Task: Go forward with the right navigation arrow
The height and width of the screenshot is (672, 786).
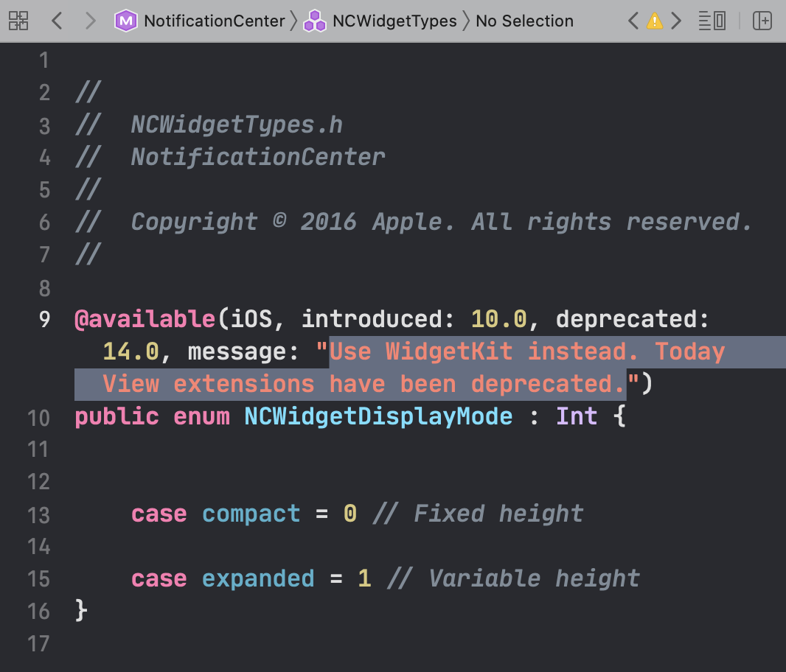Action: point(90,21)
